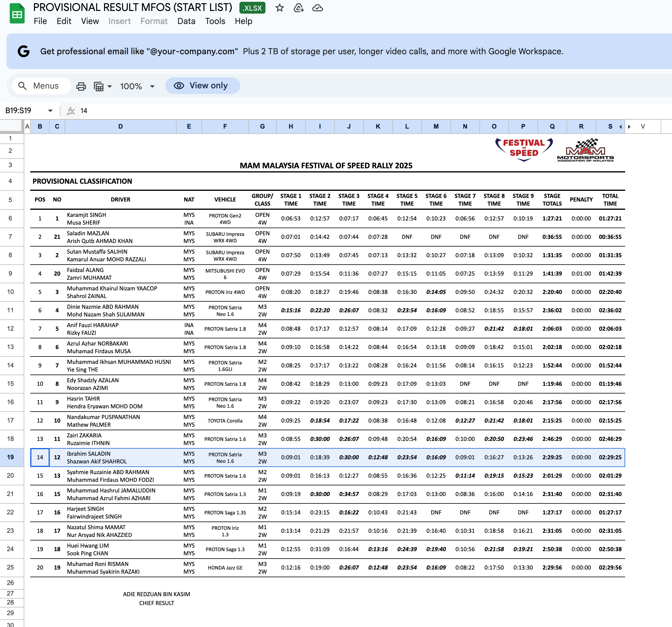Image resolution: width=672 pixels, height=627 pixels.
Task: Click the rally title MAM MALAYSIA FESTIVAL cell
Action: pos(326,166)
